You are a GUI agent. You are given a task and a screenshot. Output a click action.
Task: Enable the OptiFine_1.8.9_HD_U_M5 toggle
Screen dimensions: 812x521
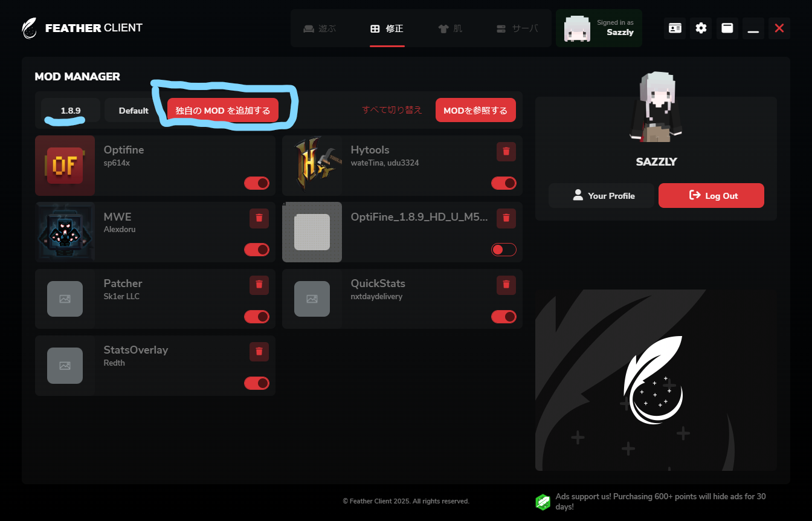click(x=504, y=250)
